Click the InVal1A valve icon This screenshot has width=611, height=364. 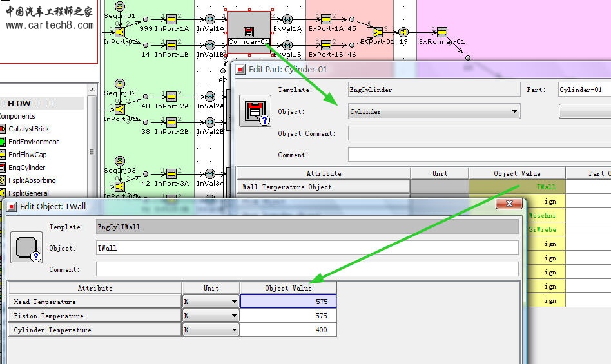(x=210, y=19)
